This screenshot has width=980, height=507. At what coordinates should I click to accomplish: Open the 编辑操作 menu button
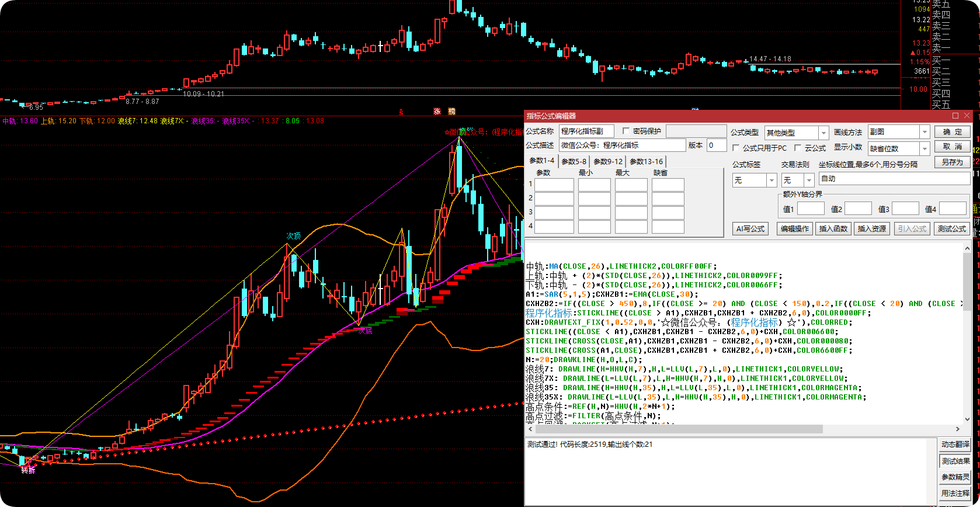[x=795, y=229]
